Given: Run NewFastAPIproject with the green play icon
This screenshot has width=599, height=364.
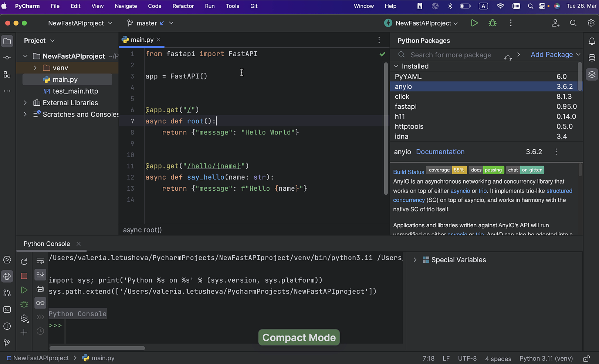Looking at the screenshot, I should 474,23.
